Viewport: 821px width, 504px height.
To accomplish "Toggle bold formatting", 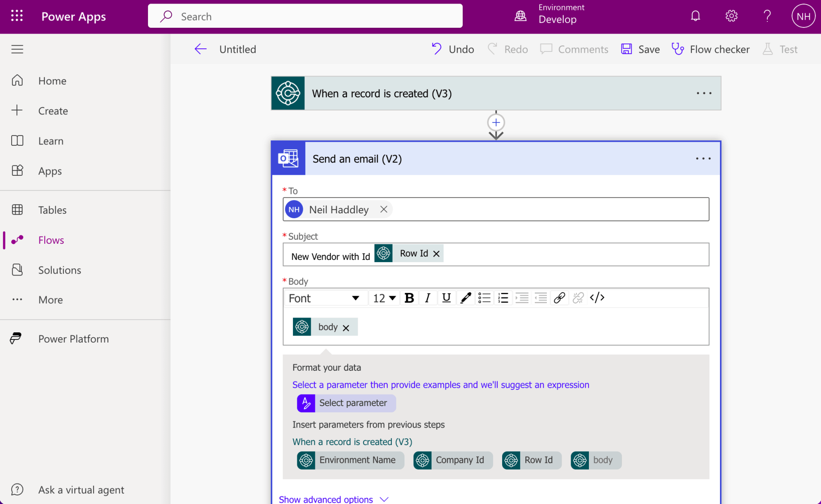I will [x=409, y=298].
